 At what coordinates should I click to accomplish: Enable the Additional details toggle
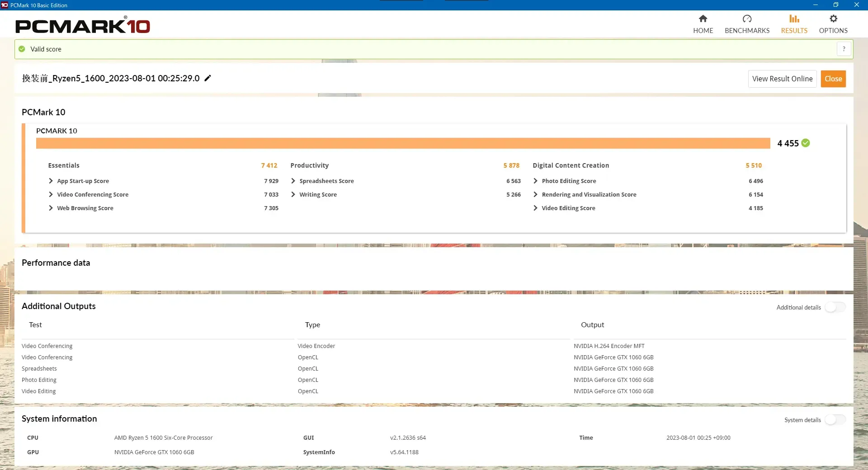click(x=835, y=307)
